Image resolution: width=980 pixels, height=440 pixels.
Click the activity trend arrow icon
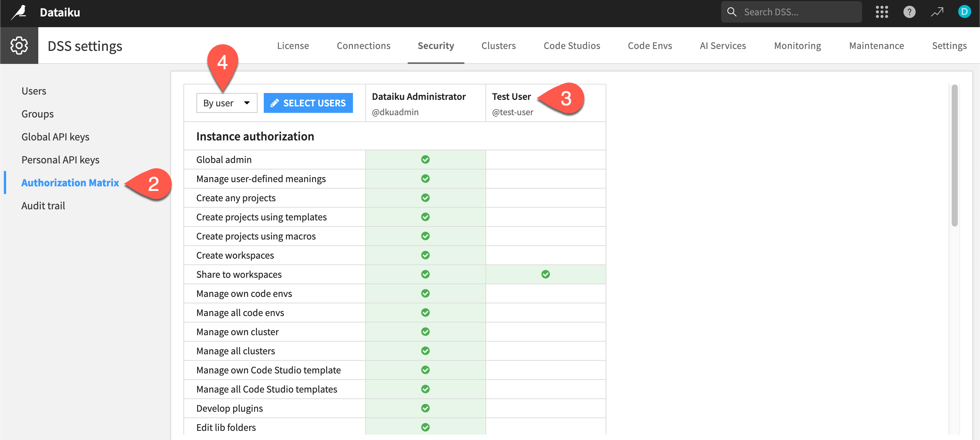pyautogui.click(x=937, y=12)
